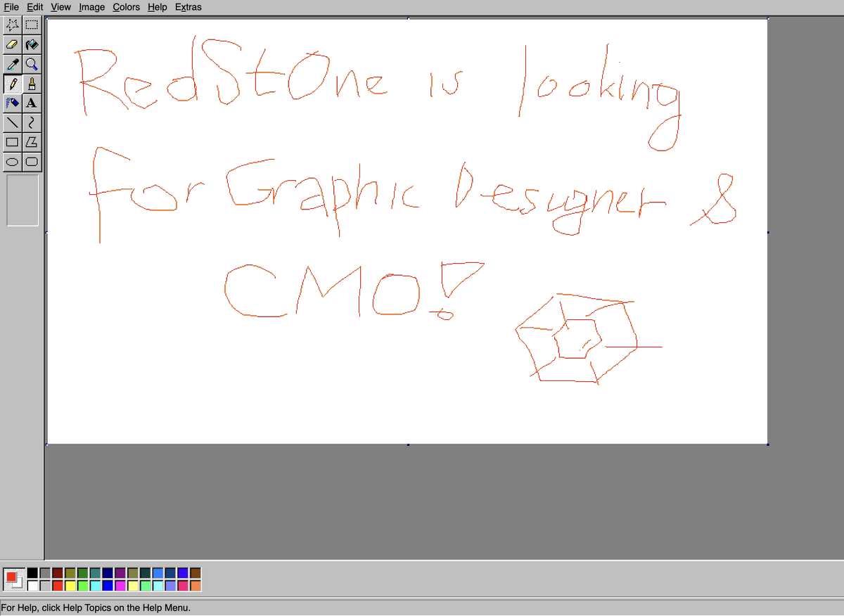Select the brown swatch in palette
Screen dimensions: 844x616
click(196, 573)
